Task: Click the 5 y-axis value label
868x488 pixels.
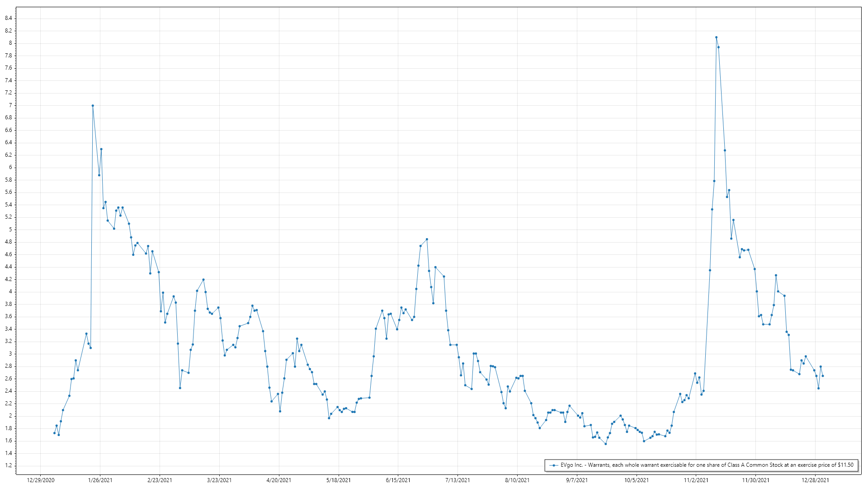Action: (10, 230)
